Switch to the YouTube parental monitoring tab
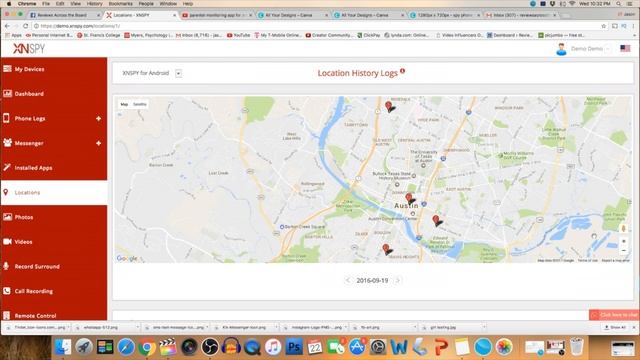The image size is (640, 360). pos(216,15)
